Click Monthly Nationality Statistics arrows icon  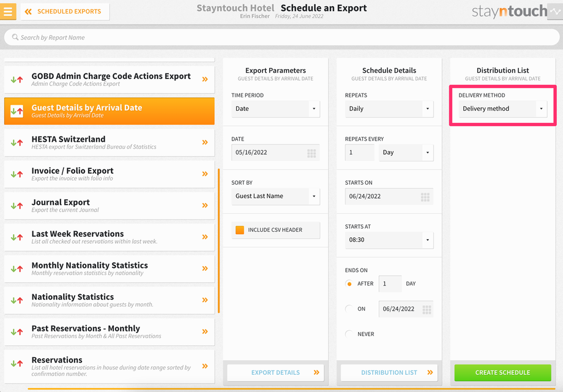17,269
